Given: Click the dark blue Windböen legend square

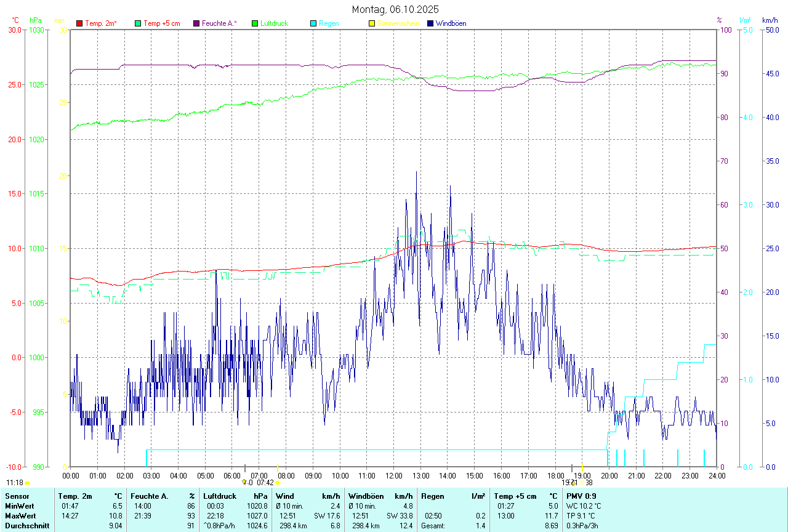Looking at the screenshot, I should point(430,23).
